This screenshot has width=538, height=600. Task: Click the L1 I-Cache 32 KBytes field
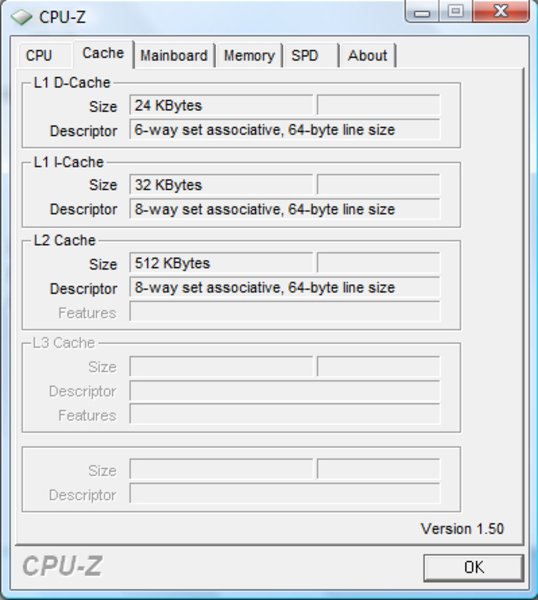click(221, 185)
